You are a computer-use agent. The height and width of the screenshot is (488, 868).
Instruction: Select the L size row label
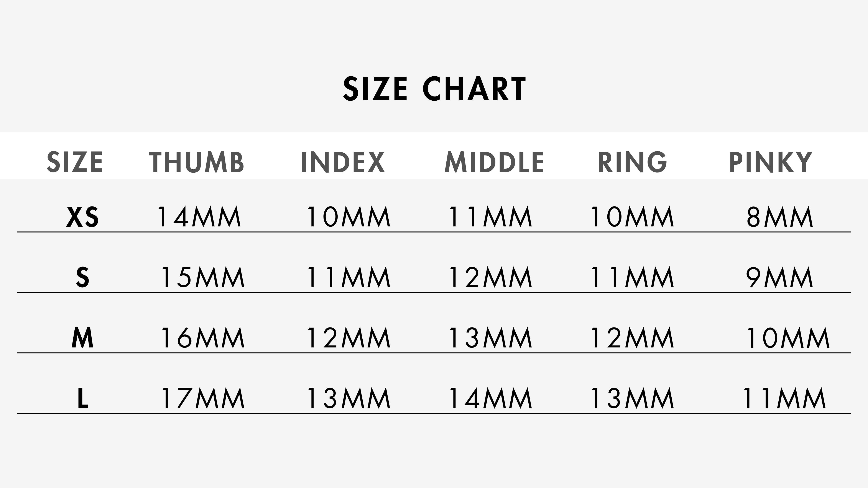(x=82, y=398)
